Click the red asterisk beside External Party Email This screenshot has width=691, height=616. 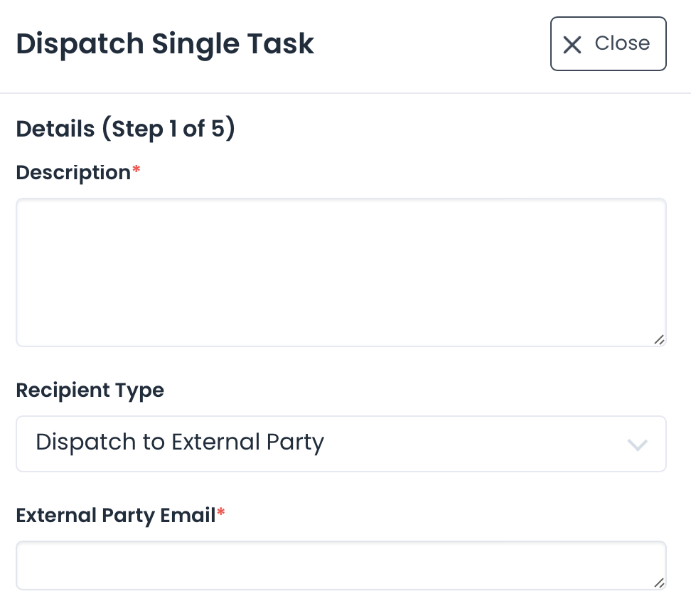(221, 513)
